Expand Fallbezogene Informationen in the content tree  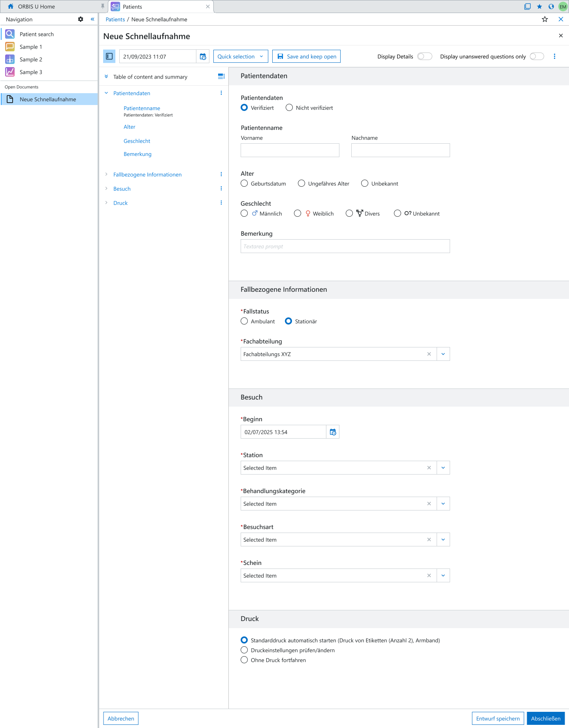106,174
